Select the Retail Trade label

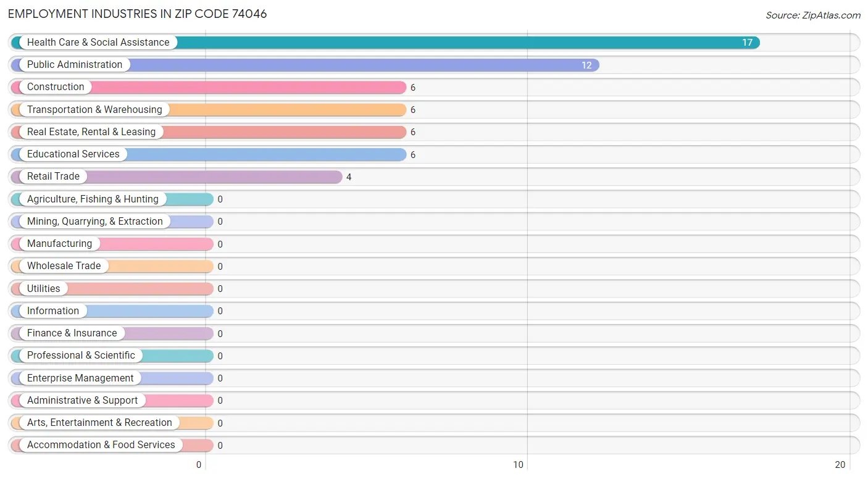pyautogui.click(x=53, y=176)
